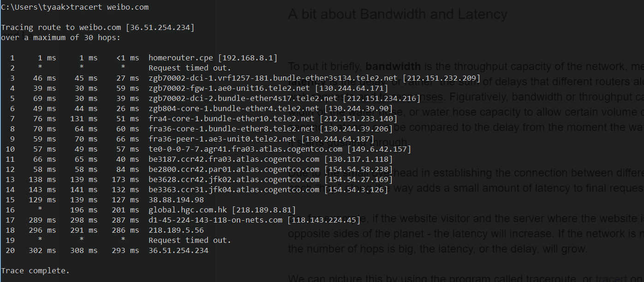This screenshot has width=644, height=282.
Task: Click the fra36-peer-1 hostname at hop 9
Action: [x=222, y=139]
